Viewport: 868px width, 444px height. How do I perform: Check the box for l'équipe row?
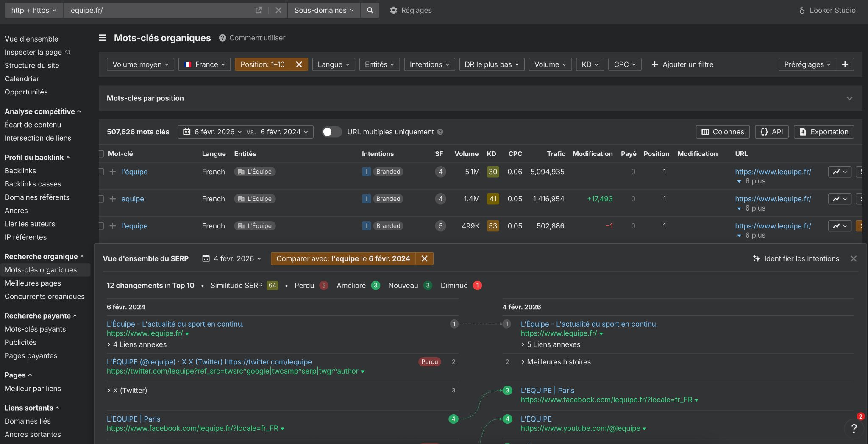pyautogui.click(x=101, y=172)
